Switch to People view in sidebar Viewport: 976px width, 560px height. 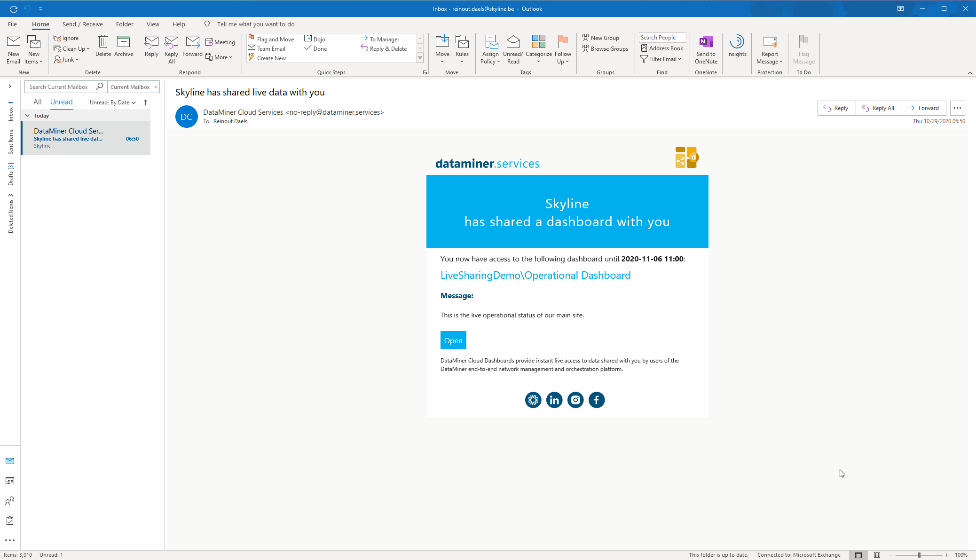(10, 501)
